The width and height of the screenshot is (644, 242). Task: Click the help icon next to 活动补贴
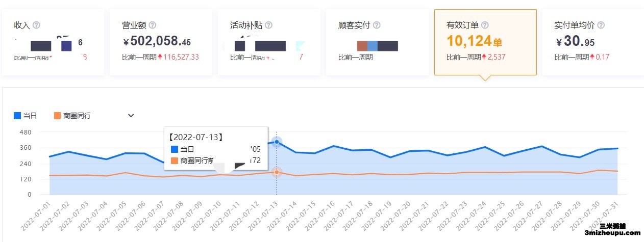(x=268, y=25)
